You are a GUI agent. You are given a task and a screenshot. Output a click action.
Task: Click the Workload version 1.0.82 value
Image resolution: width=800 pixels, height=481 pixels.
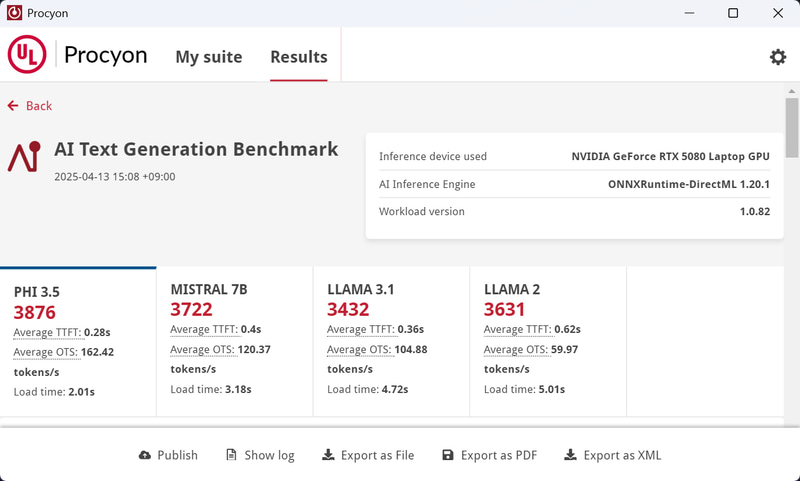click(755, 212)
